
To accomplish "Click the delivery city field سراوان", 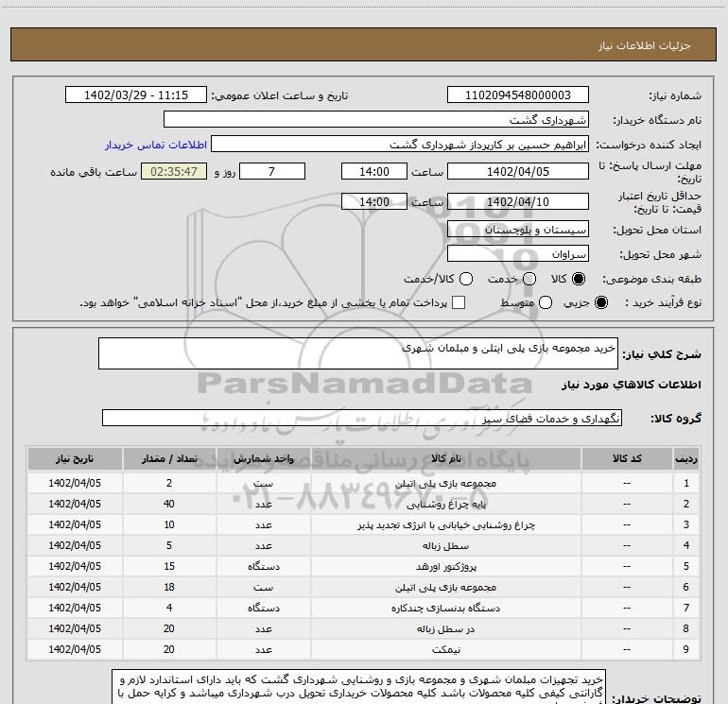I will 516,254.
